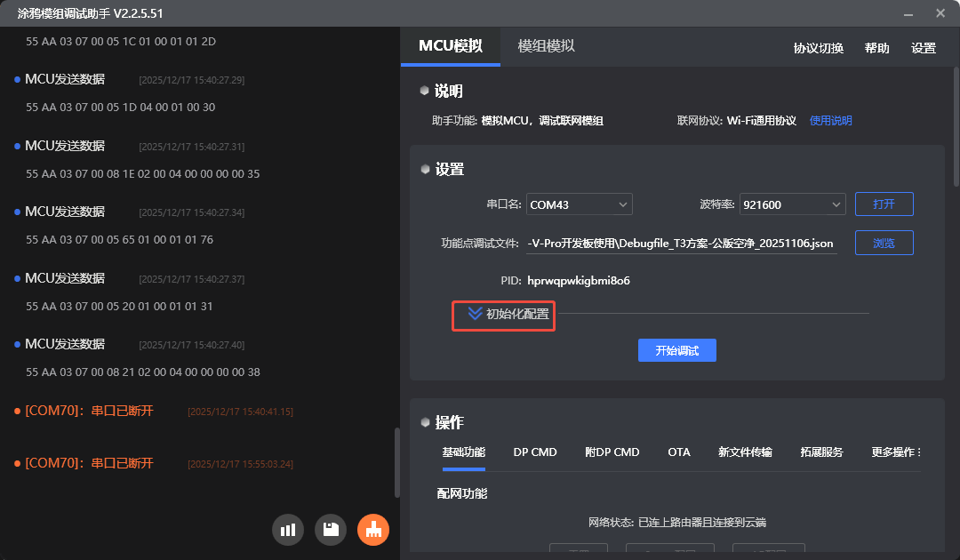
Task: Click the save log floppy disk icon
Action: pyautogui.click(x=331, y=531)
